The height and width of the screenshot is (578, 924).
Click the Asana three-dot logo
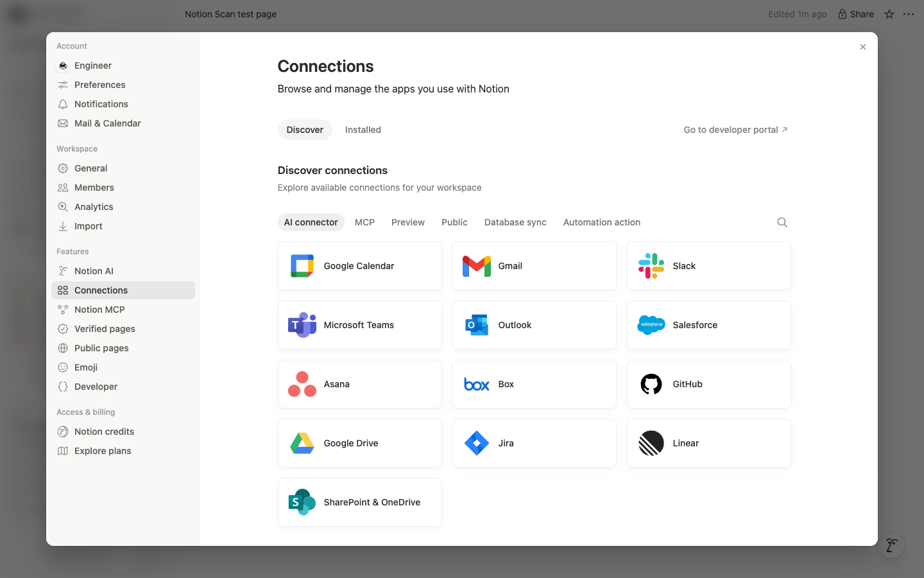302,384
